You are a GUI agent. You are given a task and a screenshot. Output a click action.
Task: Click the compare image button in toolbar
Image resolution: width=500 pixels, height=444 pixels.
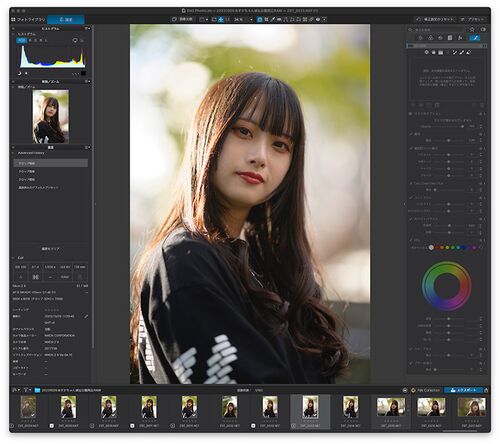[x=182, y=20]
